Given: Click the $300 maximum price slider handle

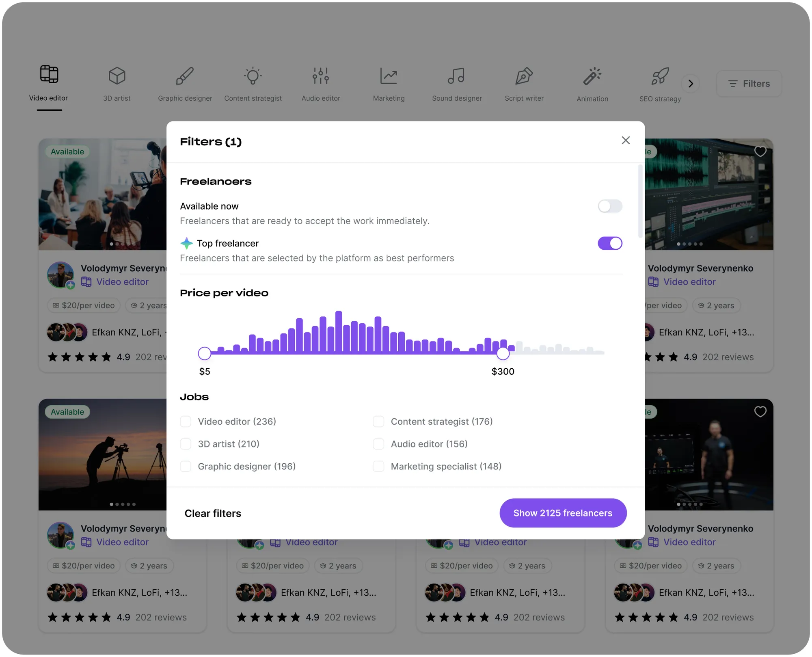Looking at the screenshot, I should click(x=503, y=353).
